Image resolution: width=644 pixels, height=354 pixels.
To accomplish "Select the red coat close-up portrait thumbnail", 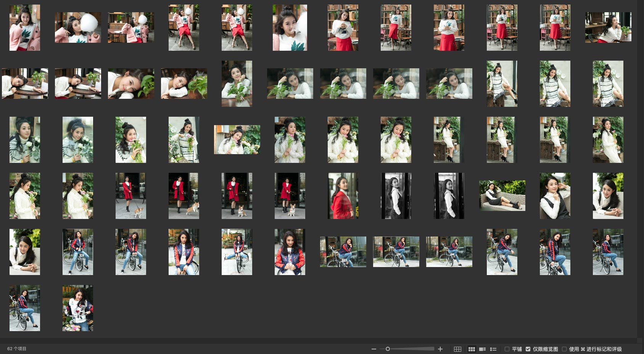I will tap(343, 196).
